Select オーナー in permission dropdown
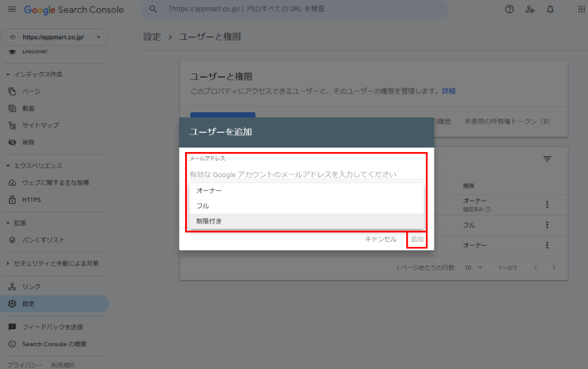Image resolution: width=588 pixels, height=369 pixels. click(x=306, y=191)
